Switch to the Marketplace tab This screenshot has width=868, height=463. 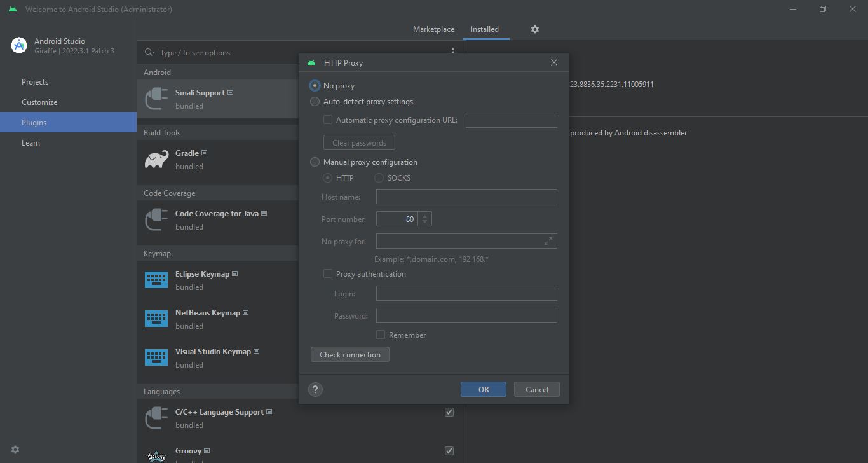pyautogui.click(x=433, y=29)
